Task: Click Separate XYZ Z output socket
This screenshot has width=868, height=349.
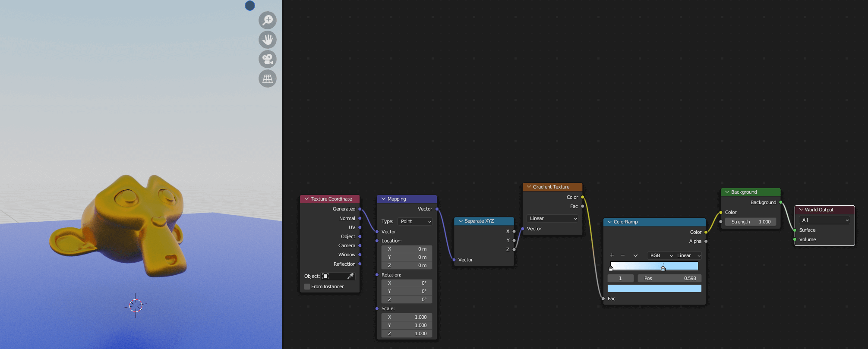Action: tap(514, 249)
